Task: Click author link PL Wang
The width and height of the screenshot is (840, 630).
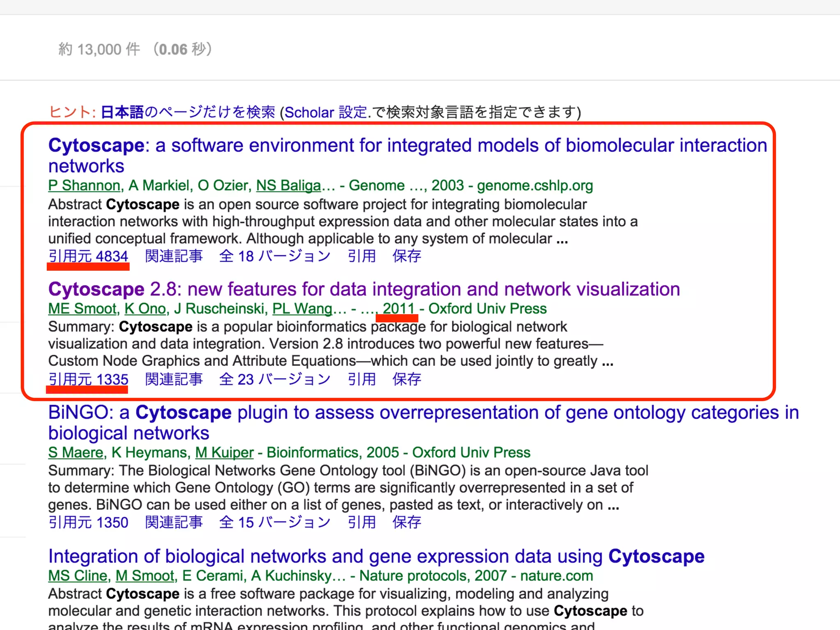Action: click(302, 308)
